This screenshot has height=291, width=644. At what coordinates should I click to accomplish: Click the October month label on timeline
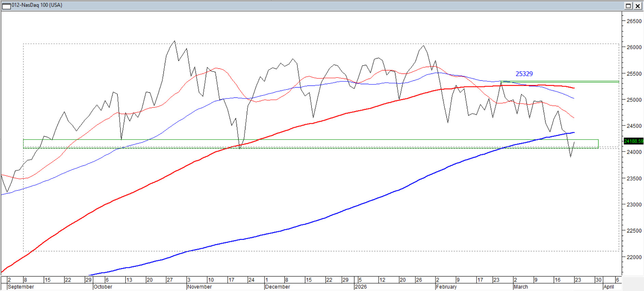(103, 287)
